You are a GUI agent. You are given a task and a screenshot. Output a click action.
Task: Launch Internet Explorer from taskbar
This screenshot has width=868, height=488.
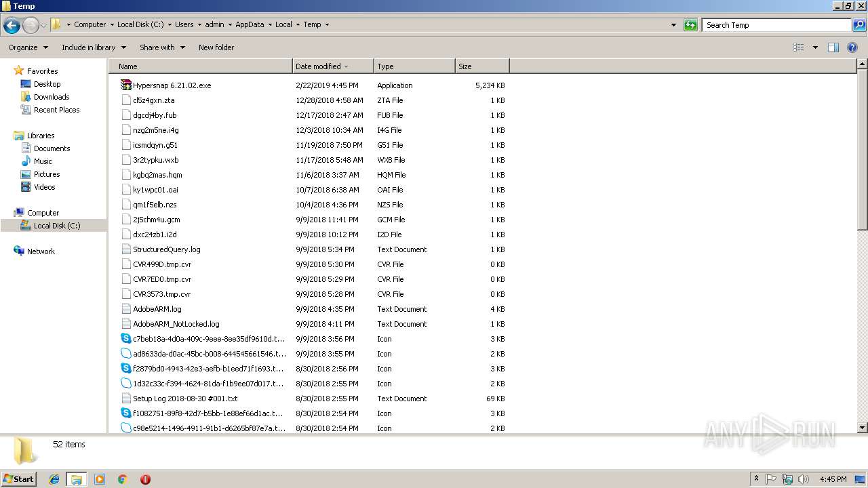click(x=54, y=479)
